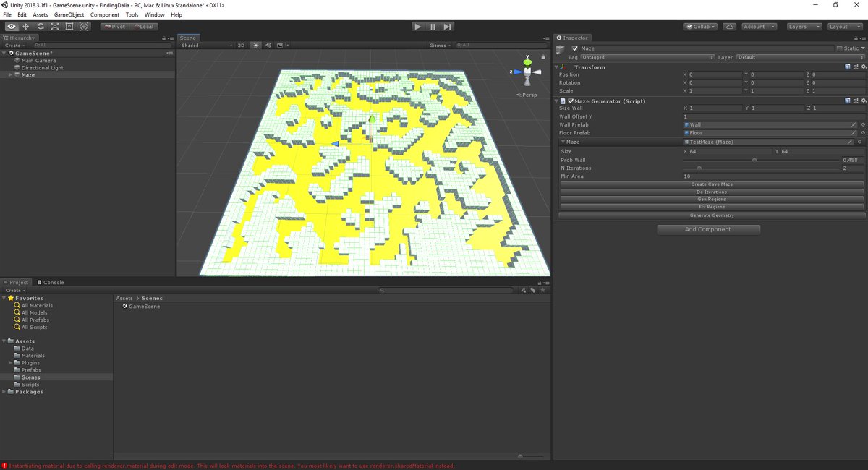Open Transform component help icon
The image size is (868, 470).
(x=848, y=67)
